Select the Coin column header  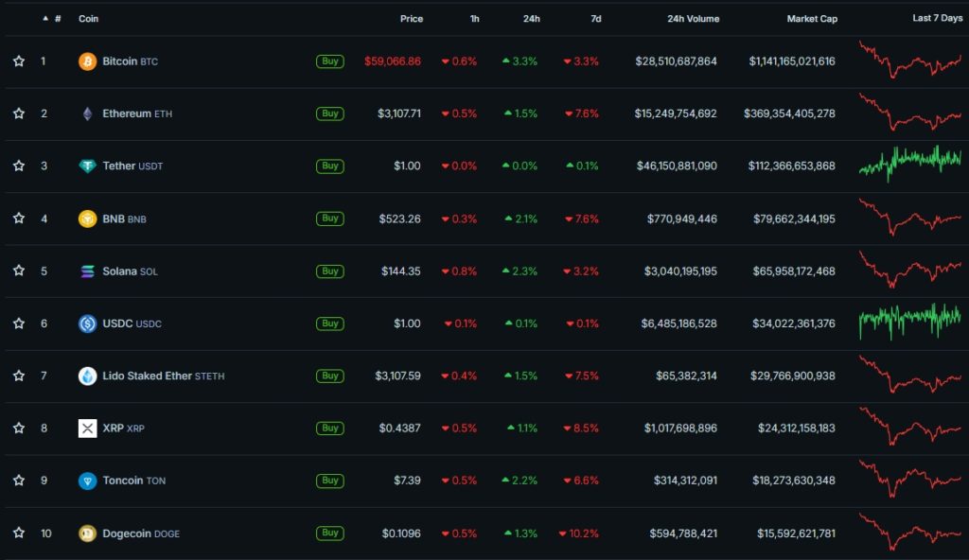[x=88, y=18]
